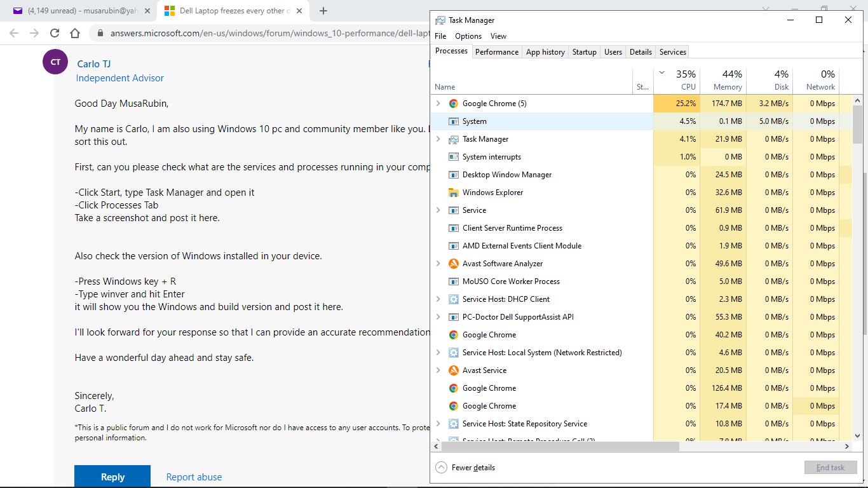This screenshot has width=868, height=488.
Task: Open the View menu in Task Manager
Action: 499,36
